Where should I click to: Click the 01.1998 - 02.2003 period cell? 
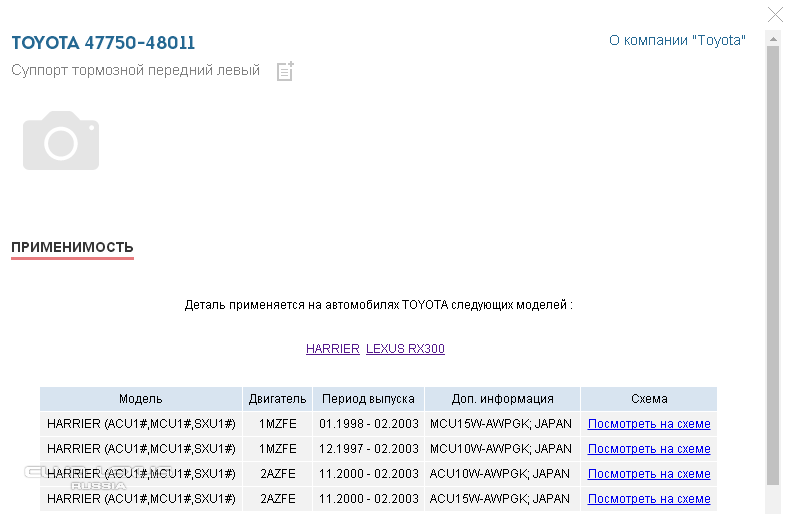[369, 424]
